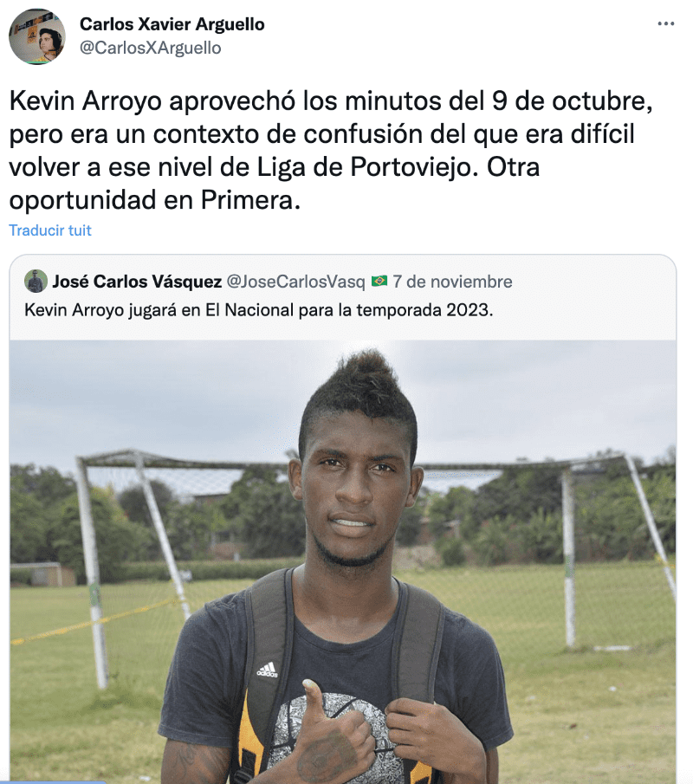Click the 'José Carlos Vásquez' author name

[x=137, y=282]
